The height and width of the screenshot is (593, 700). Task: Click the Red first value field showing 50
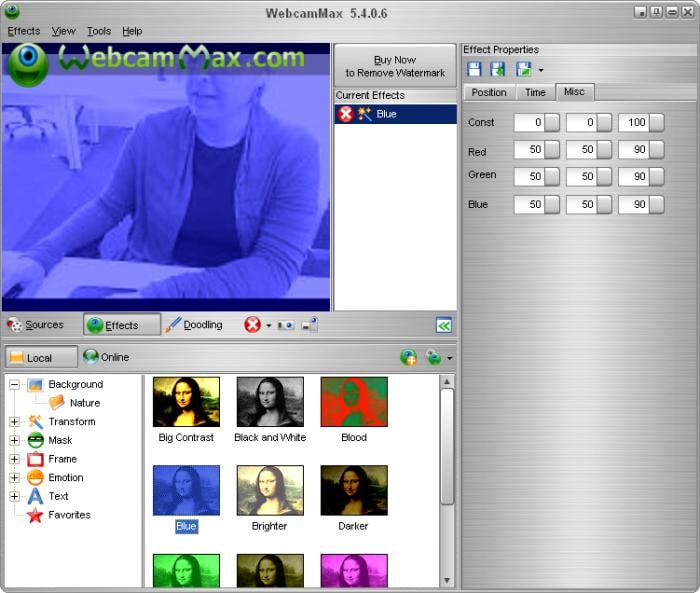click(x=529, y=150)
